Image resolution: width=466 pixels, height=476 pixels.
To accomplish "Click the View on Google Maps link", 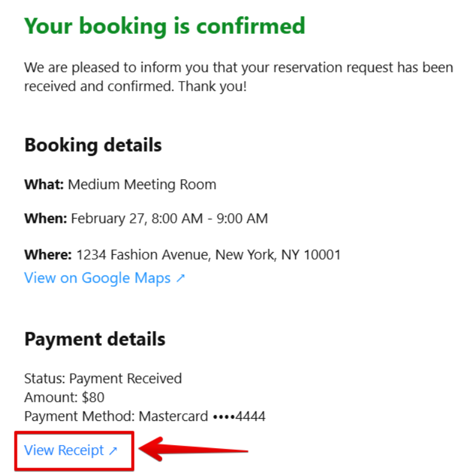I will coord(97,278).
